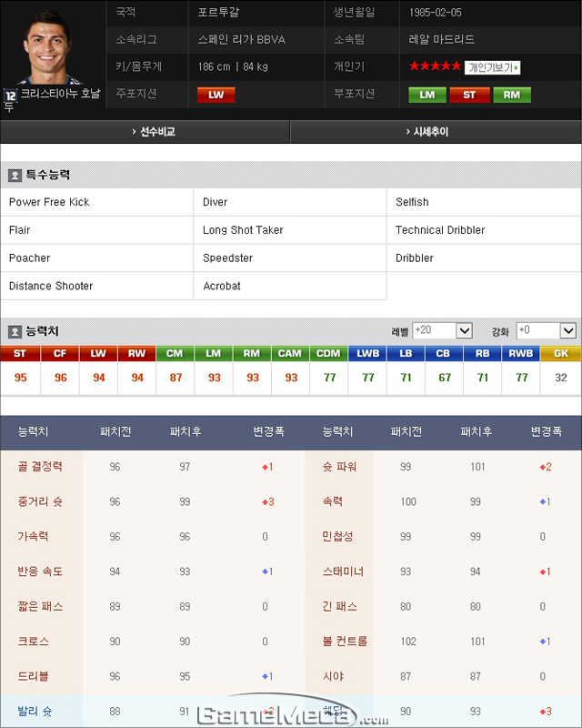Click the 가속력 stat label
Screen dimensions: 582x728
33,536
